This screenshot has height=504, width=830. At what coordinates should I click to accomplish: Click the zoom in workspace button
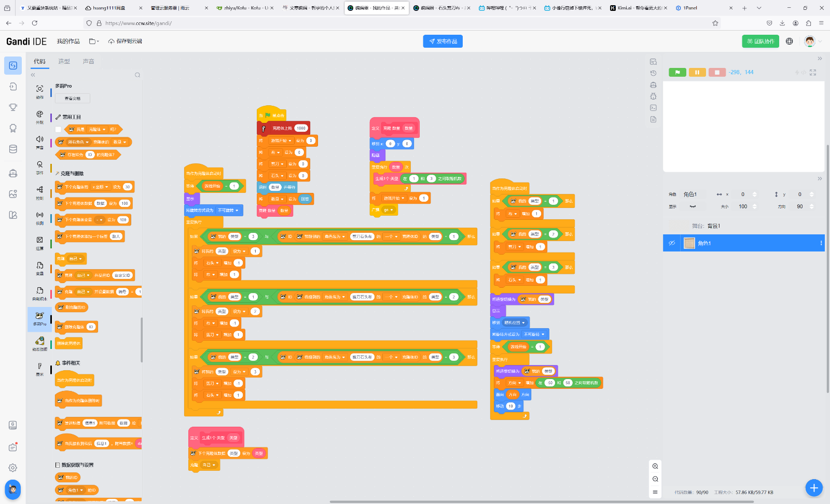[x=655, y=466]
